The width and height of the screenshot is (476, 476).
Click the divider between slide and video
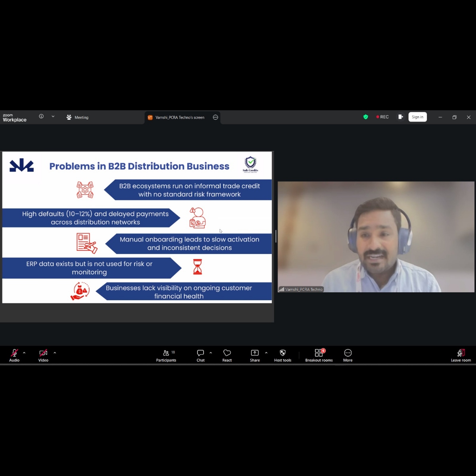(x=276, y=236)
